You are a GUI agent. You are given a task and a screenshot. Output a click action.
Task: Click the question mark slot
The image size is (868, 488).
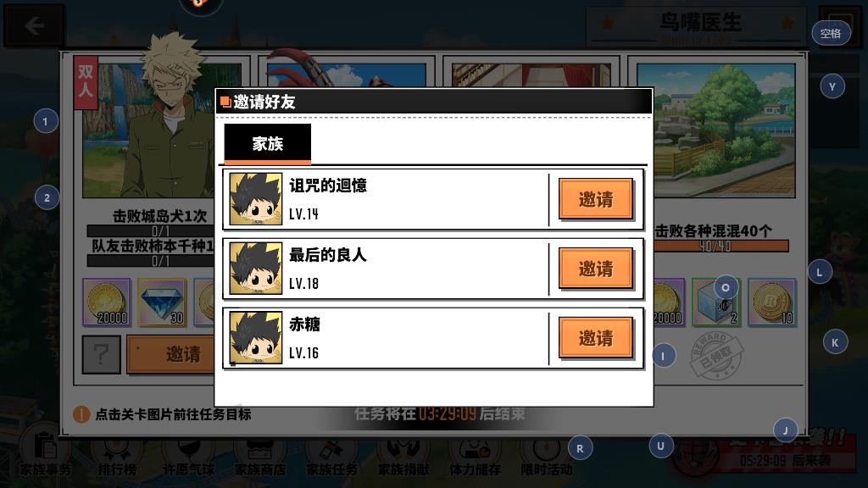[x=102, y=354]
